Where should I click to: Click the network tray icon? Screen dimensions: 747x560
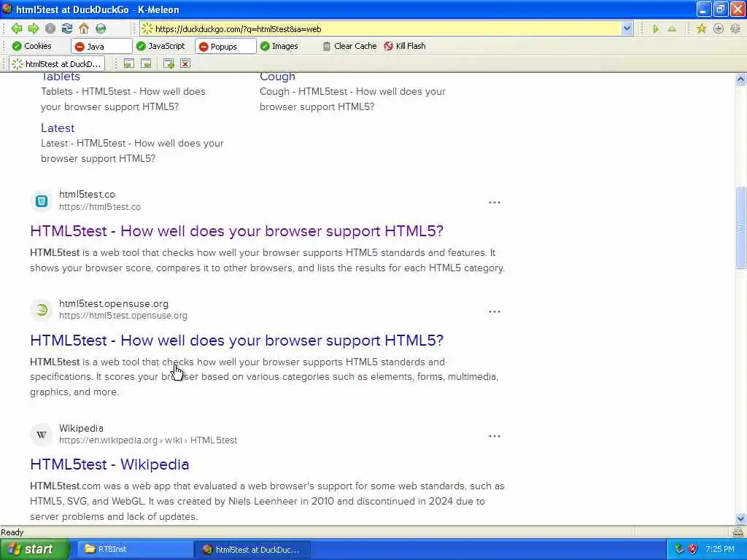[x=679, y=549]
